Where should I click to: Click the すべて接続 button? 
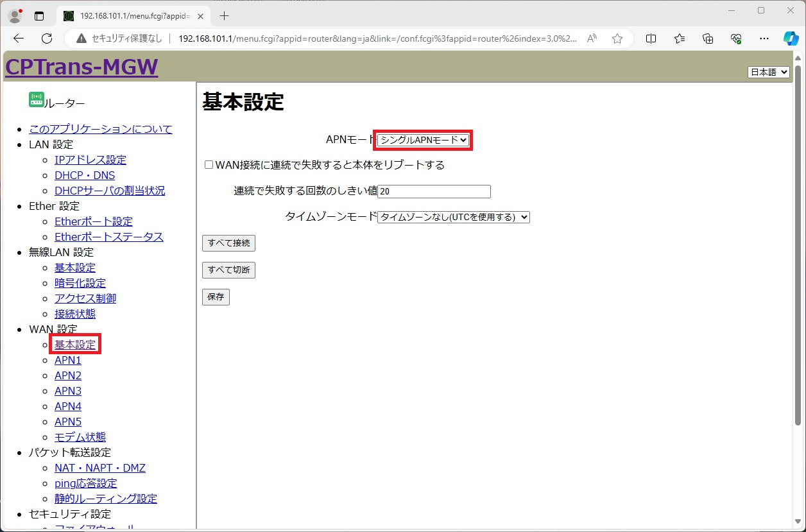[228, 243]
